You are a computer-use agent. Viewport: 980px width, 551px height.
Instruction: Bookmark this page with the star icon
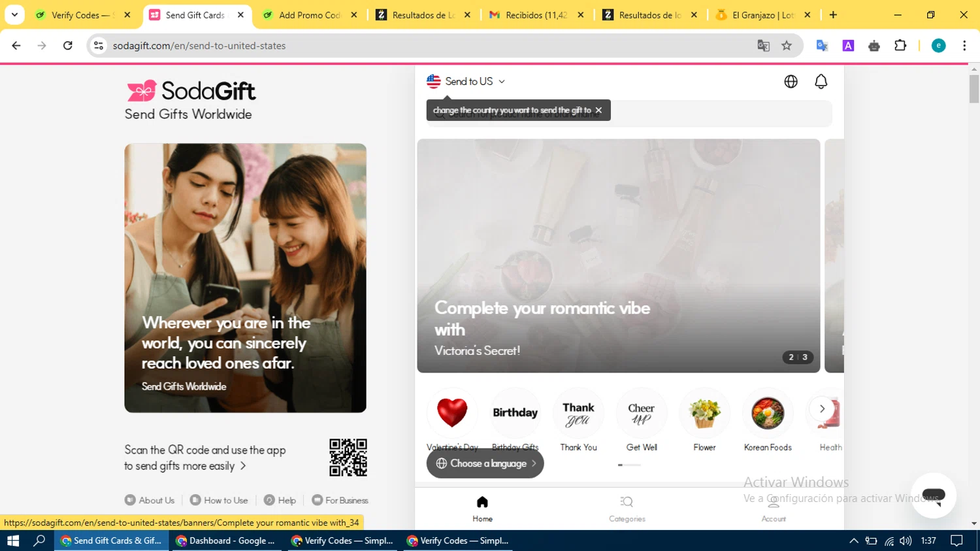tap(787, 46)
